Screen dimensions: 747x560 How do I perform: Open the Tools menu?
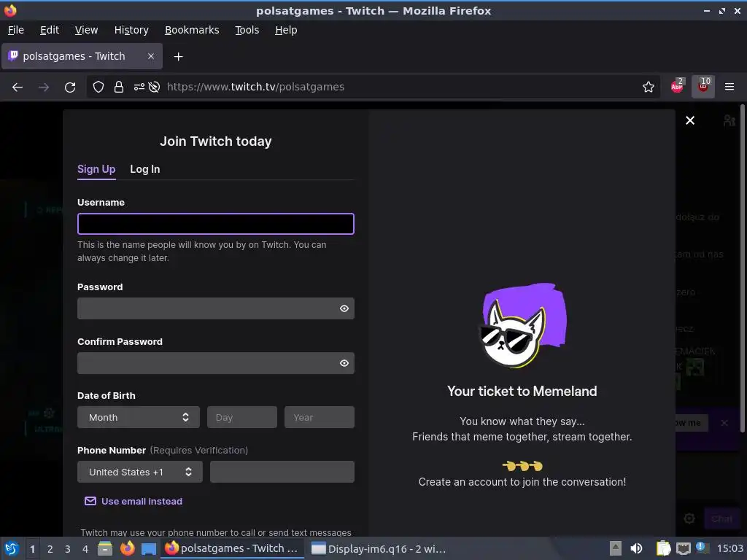[x=247, y=30]
